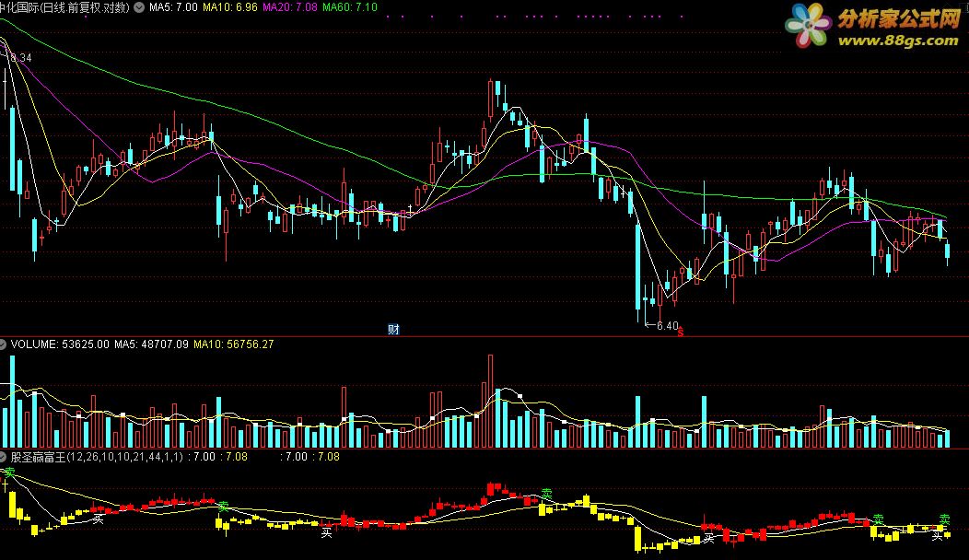Click the rightmost white 买 buy signal
969x560 pixels.
click(x=937, y=536)
